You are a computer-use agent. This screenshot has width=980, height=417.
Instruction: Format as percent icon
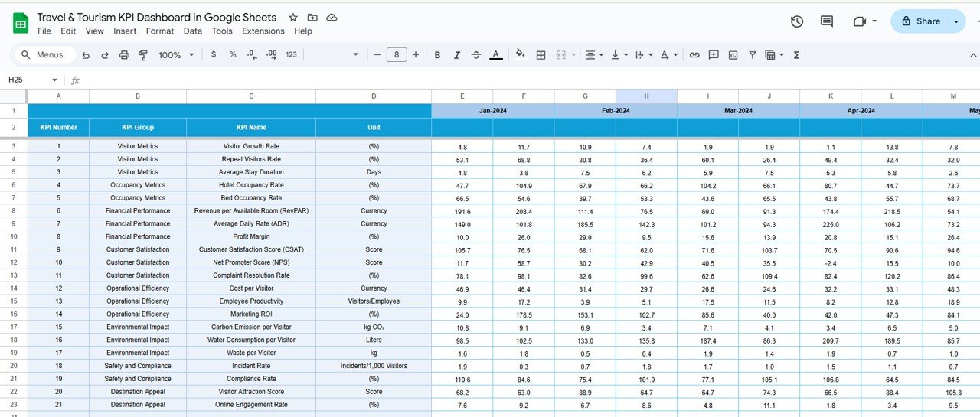(232, 55)
